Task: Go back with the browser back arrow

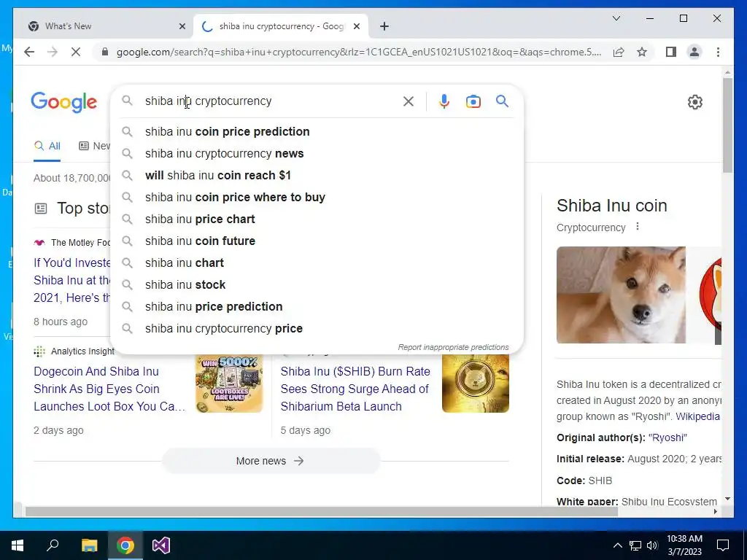Action: point(29,52)
